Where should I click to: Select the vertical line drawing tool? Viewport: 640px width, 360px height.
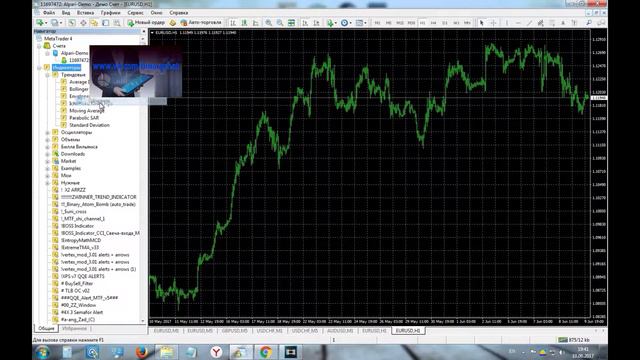click(x=507, y=23)
